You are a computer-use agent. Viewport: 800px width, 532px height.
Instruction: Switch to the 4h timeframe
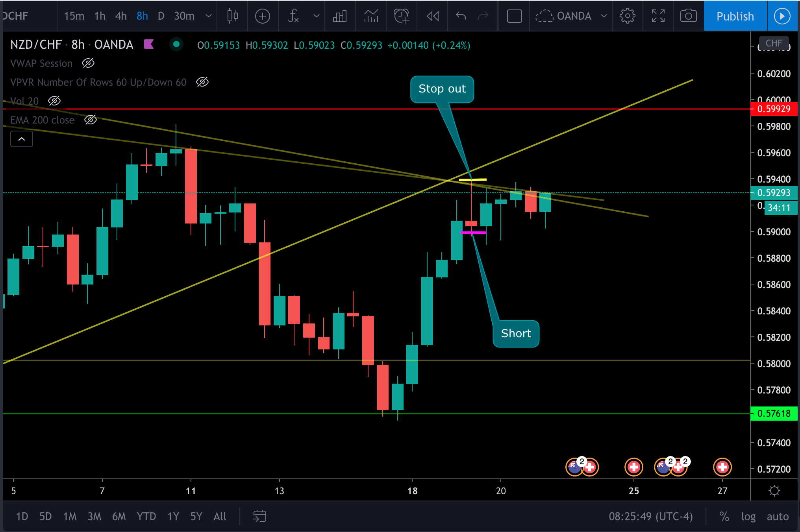point(121,16)
